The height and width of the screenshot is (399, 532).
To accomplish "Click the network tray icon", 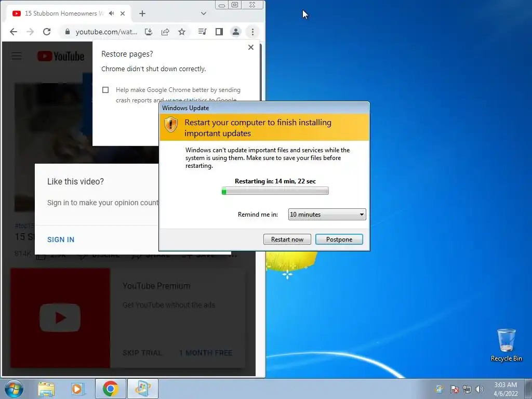I will pyautogui.click(x=467, y=389).
